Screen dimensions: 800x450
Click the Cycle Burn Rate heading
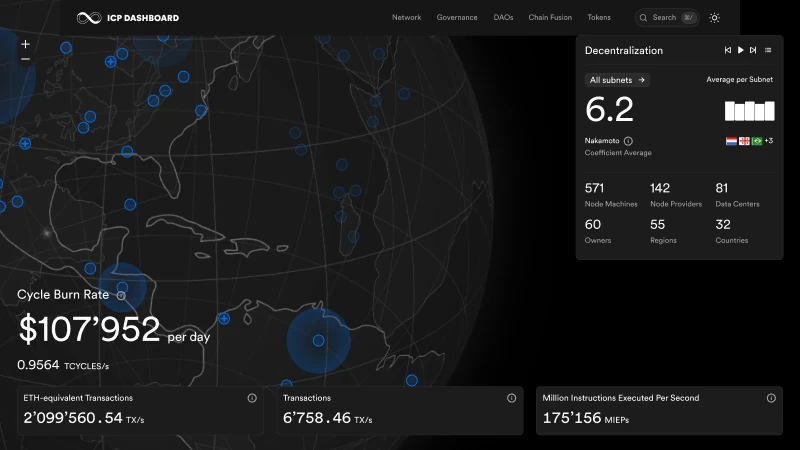coord(63,295)
